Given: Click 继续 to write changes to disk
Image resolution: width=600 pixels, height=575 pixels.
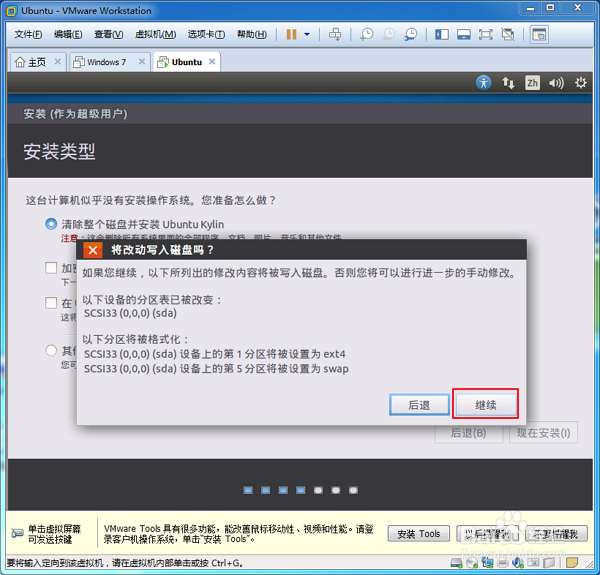Looking at the screenshot, I should coord(485,404).
